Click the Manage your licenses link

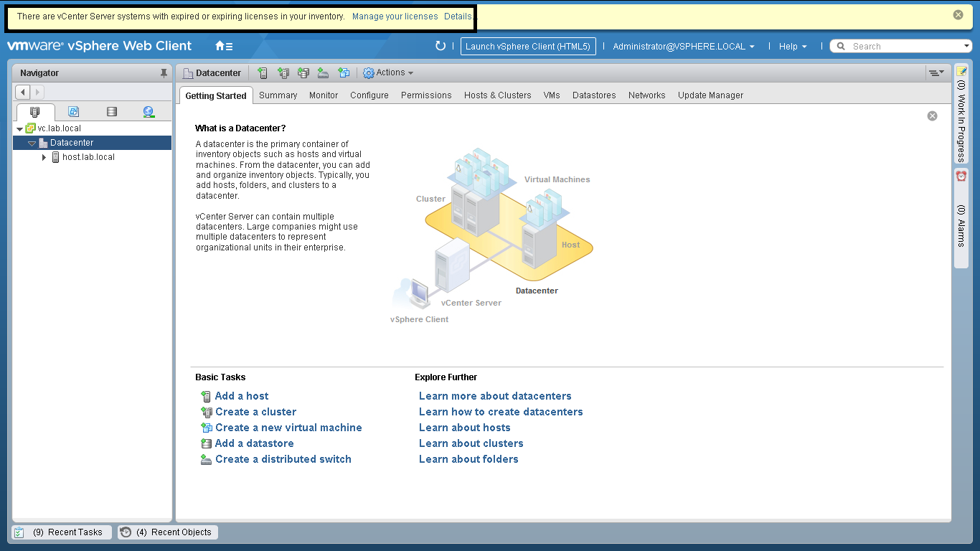[x=395, y=17]
